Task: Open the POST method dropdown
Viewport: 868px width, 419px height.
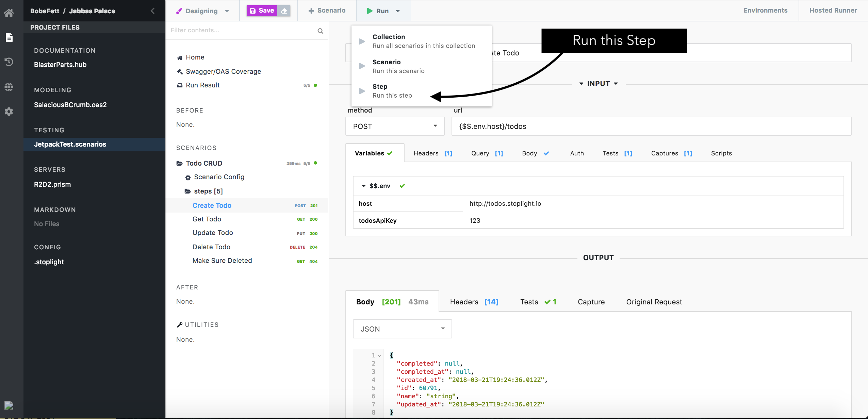Action: (x=395, y=126)
